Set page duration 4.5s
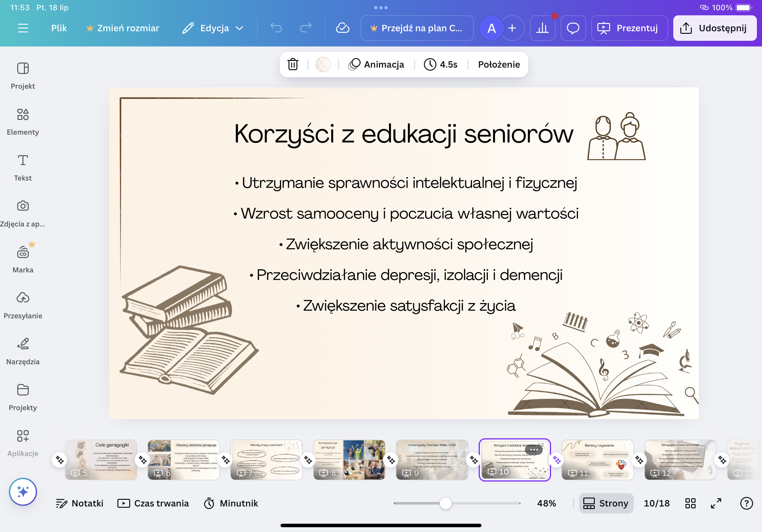Screen dimensions: 762x532 (441, 64)
